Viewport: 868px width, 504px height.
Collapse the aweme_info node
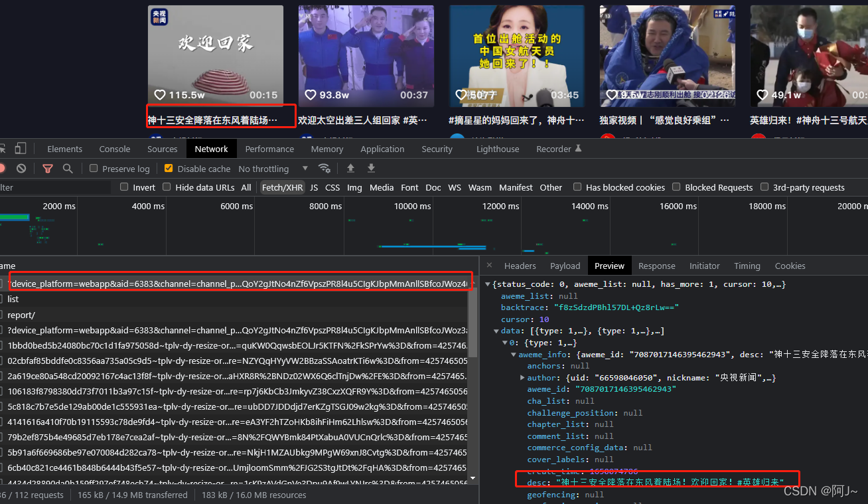coord(513,355)
